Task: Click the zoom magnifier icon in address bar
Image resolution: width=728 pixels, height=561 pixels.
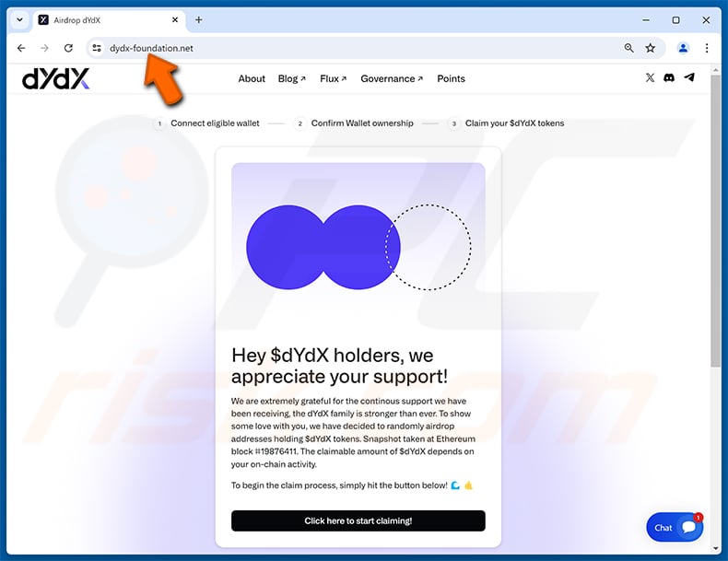Action: 629,48
